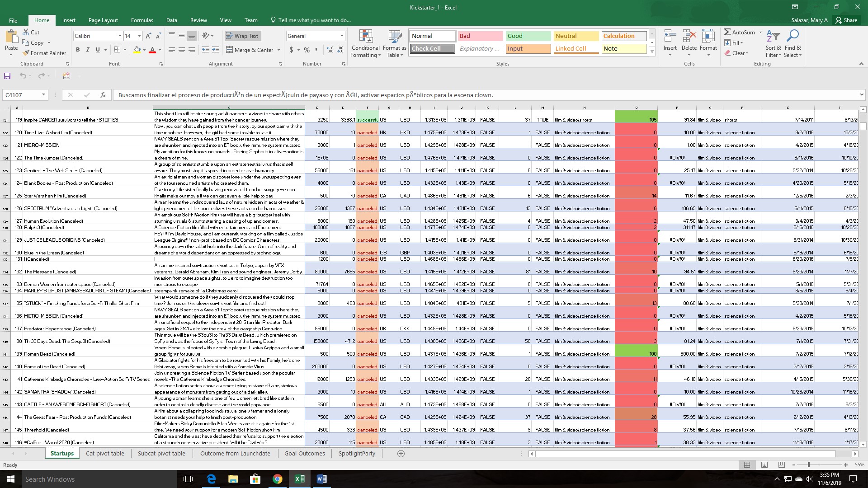Apply Comma Style format
The height and width of the screenshot is (488, 868).
click(x=316, y=50)
